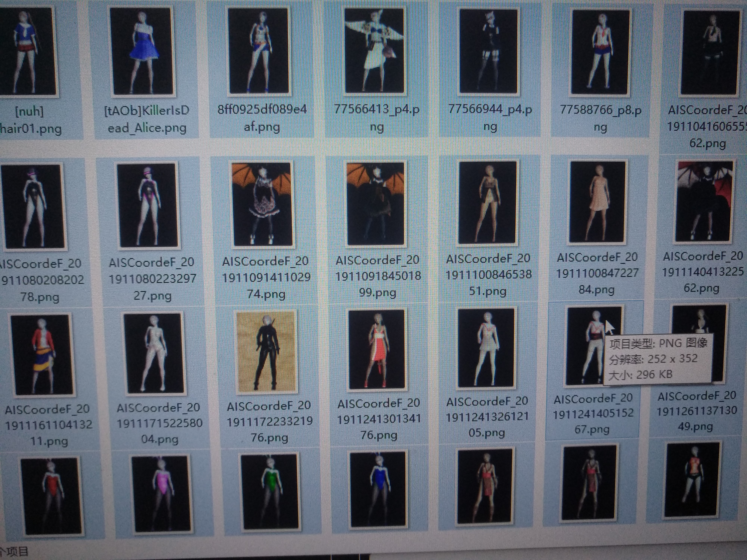Screen dimensions: 747x560
Task: Select the 77566413_p4.png winged costume thumbnail
Action: pos(374,51)
